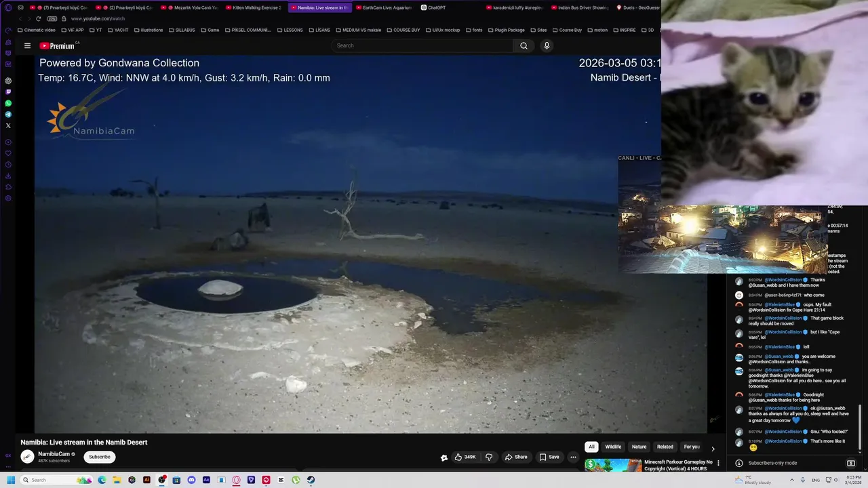Reload the page with refresh icon
Viewport: 868px width, 488px height.
pyautogui.click(x=38, y=19)
